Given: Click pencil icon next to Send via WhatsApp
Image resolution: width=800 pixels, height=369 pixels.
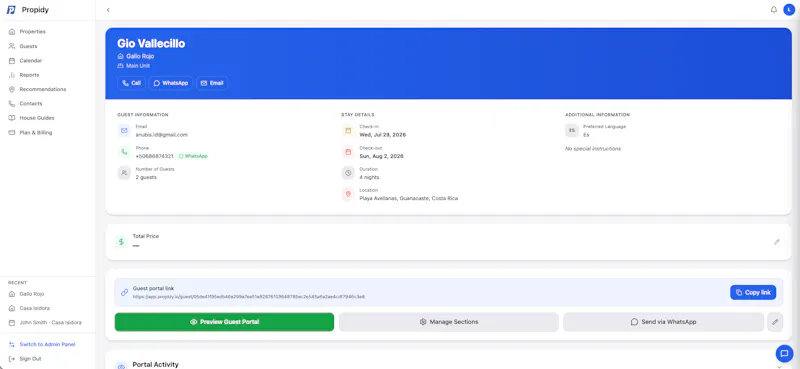Looking at the screenshot, I should point(775,322).
